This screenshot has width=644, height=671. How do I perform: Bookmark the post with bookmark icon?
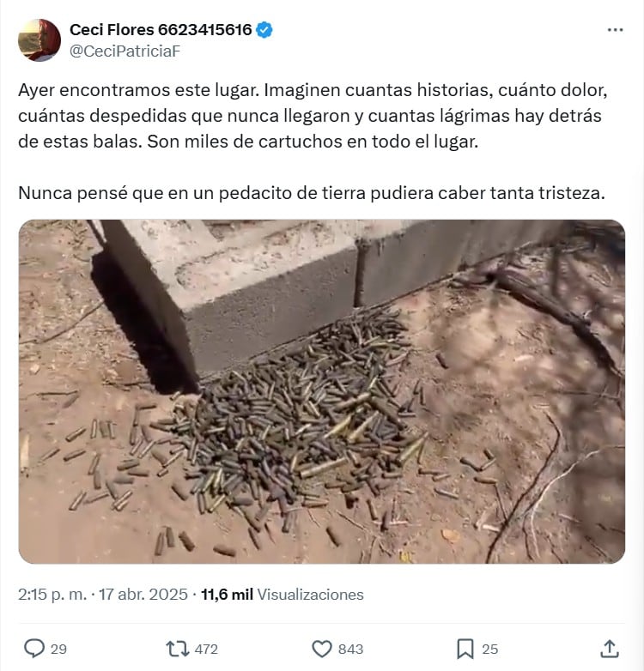(x=465, y=649)
